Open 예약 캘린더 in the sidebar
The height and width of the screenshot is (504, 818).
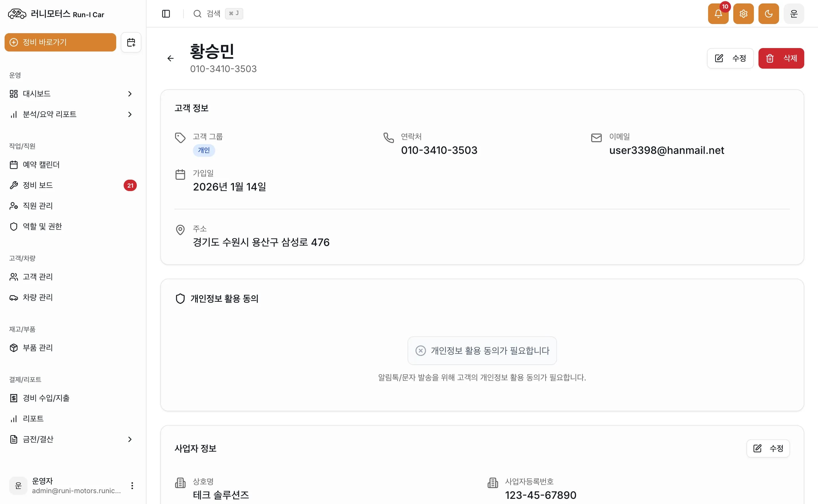click(41, 165)
